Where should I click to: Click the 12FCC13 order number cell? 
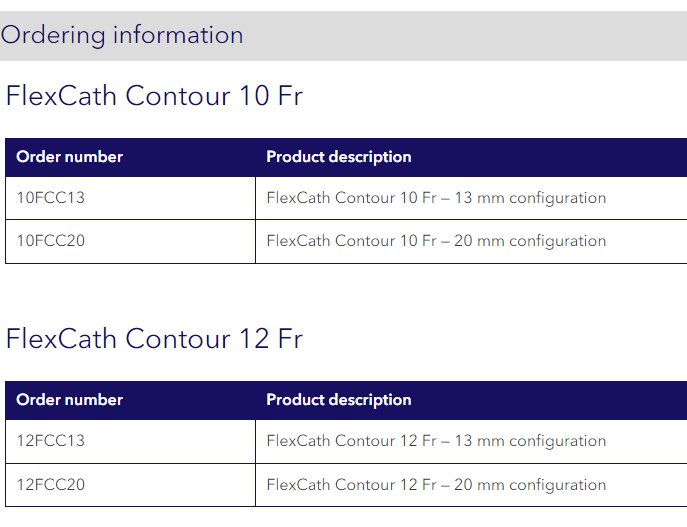point(51,441)
